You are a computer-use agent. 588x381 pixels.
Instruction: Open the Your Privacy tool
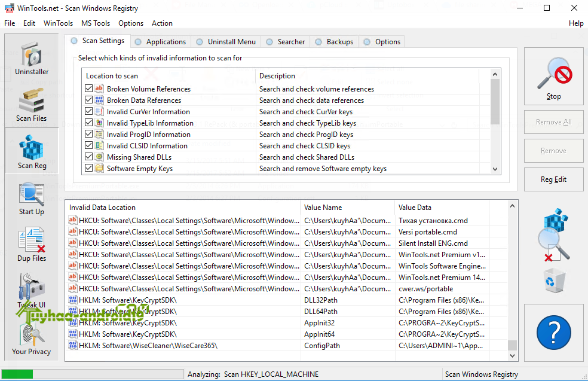tap(32, 338)
